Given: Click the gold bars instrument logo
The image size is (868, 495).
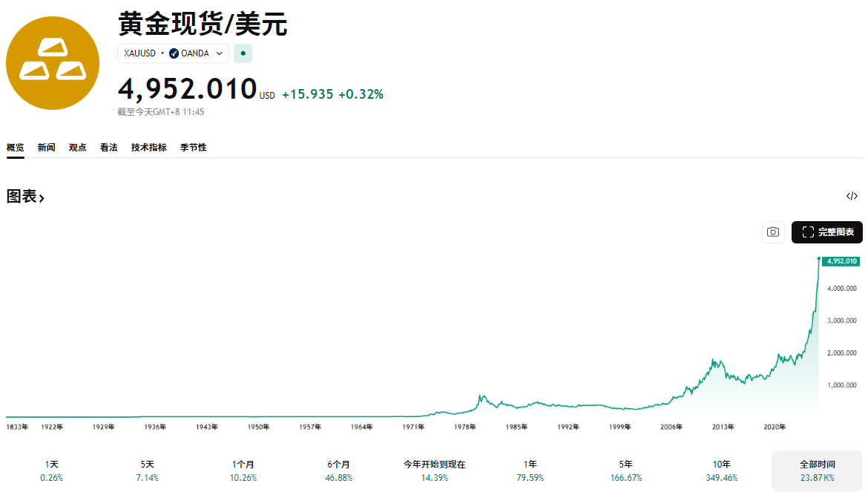Looking at the screenshot, I should [x=52, y=64].
